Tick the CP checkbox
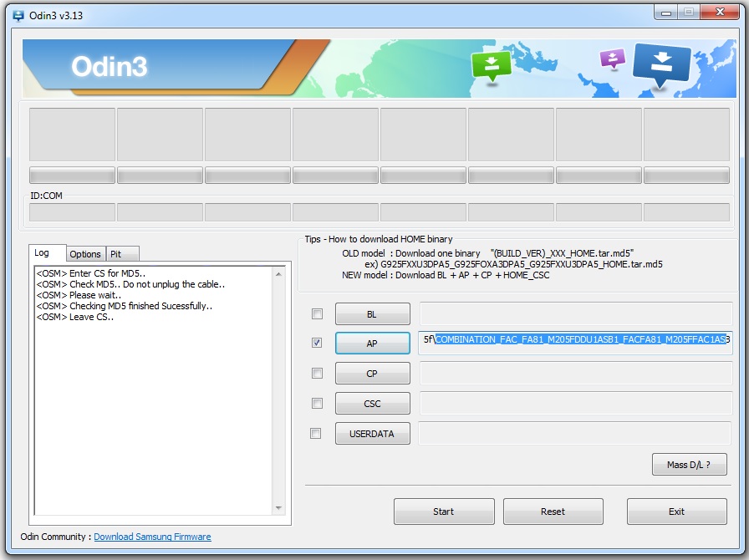The height and width of the screenshot is (560, 749). 317,373
